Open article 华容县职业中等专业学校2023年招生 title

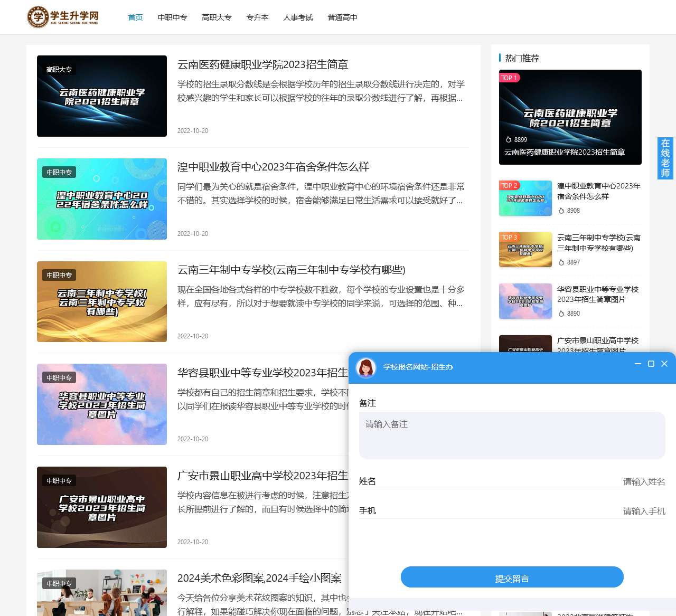click(x=263, y=373)
